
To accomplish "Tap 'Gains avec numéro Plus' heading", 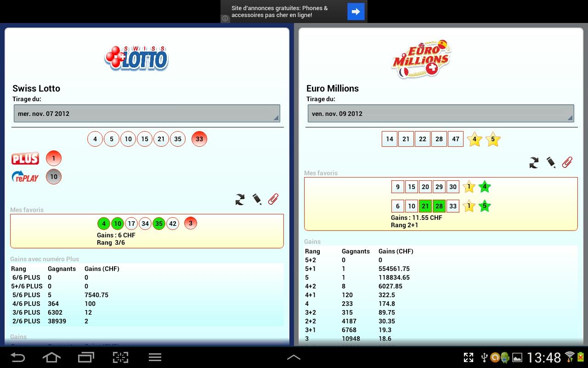I will (x=45, y=259).
